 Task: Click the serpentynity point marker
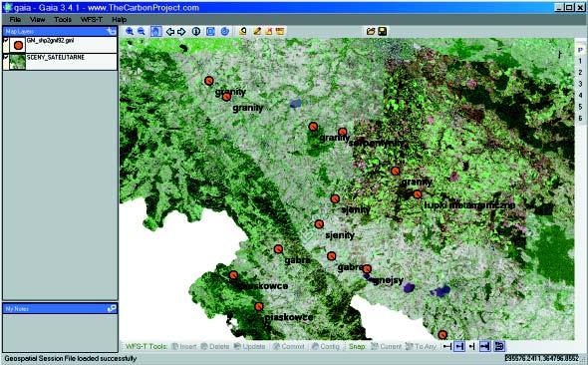point(343,132)
